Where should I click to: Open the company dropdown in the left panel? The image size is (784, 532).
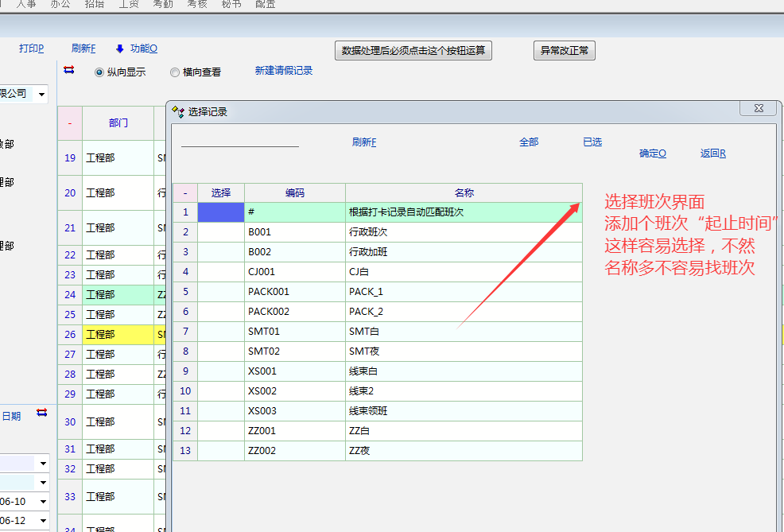pyautogui.click(x=41, y=94)
